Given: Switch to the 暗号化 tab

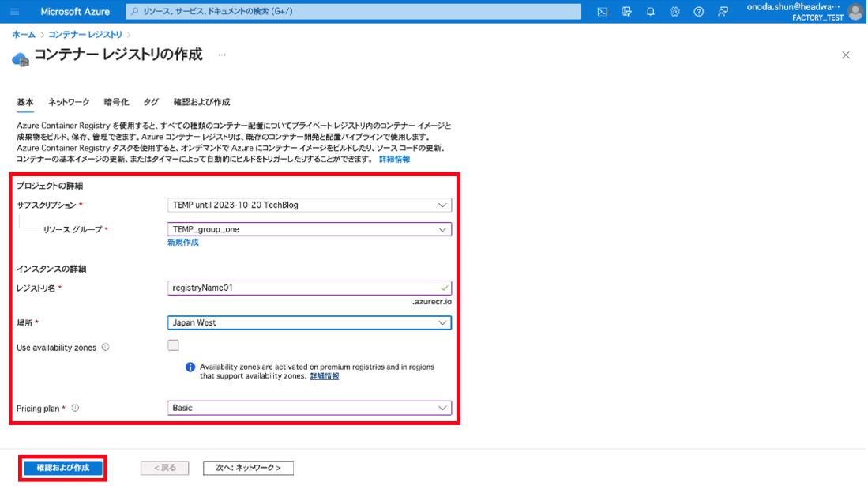Looking at the screenshot, I should pyautogui.click(x=116, y=102).
